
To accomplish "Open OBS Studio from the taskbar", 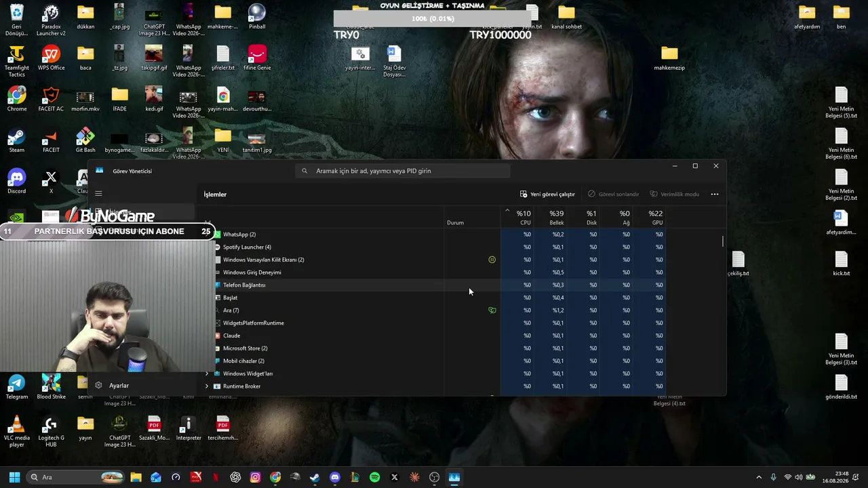I will click(x=435, y=477).
